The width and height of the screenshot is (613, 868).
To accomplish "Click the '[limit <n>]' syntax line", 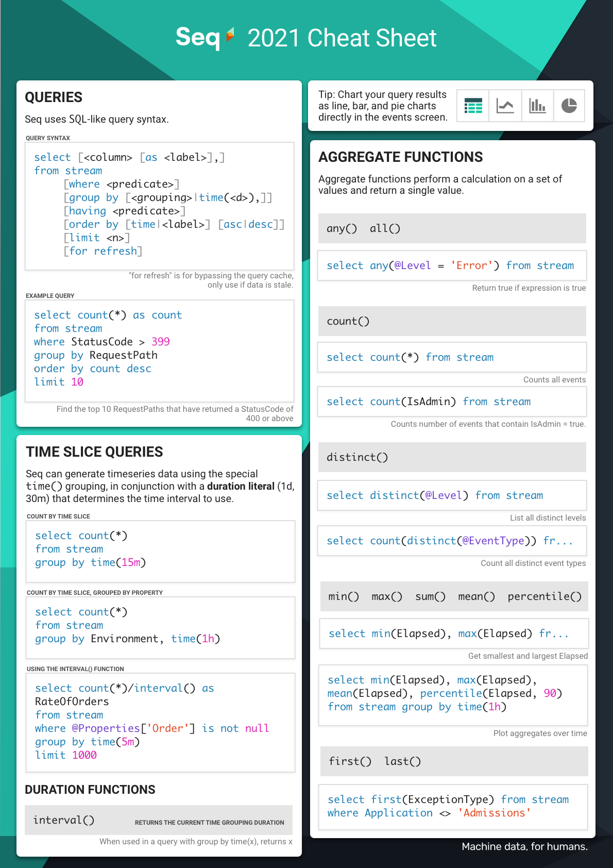I will [97, 238].
